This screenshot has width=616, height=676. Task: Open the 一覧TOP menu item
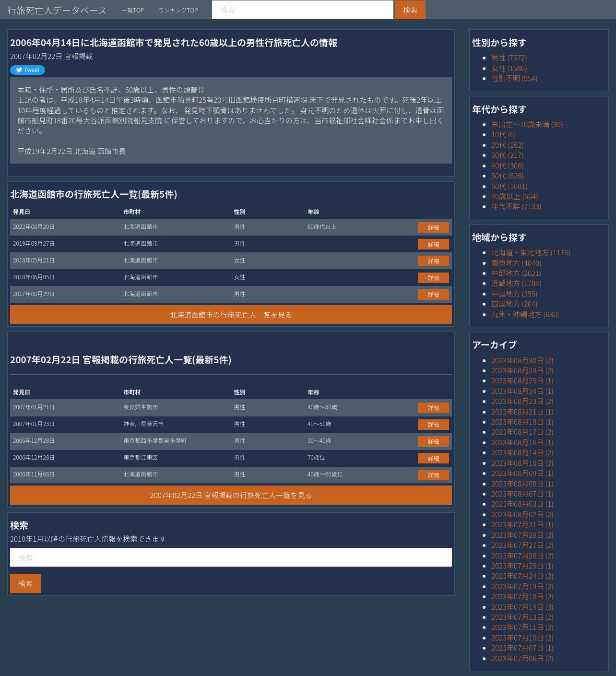click(132, 10)
